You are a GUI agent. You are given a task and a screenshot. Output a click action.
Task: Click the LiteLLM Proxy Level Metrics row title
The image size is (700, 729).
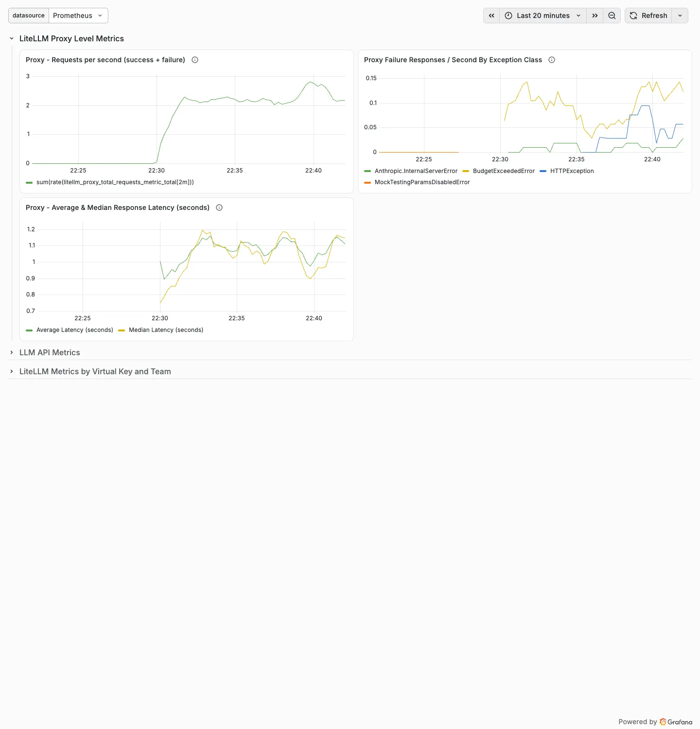(x=71, y=39)
